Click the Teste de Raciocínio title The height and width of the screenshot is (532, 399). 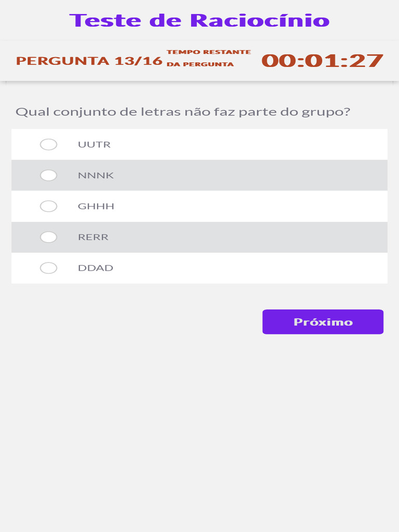[x=199, y=20]
